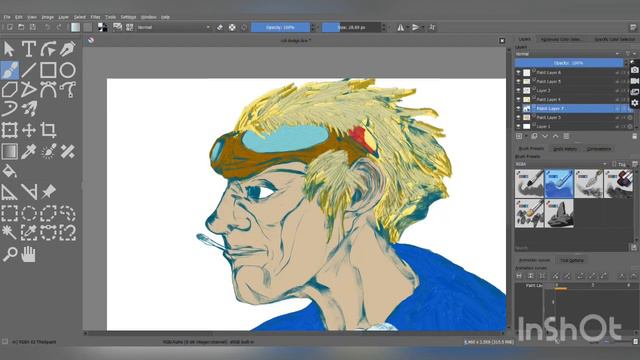Select the Assistant ruler tool
Viewport: 640px width, 360px height.
(x=9, y=192)
